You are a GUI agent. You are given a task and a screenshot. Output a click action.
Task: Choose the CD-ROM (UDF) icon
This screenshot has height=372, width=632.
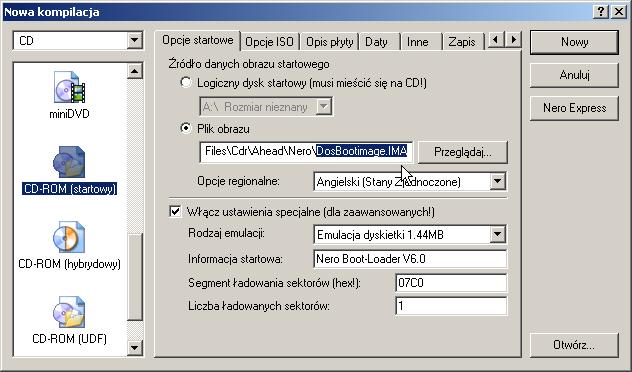pyautogui.click(x=69, y=312)
